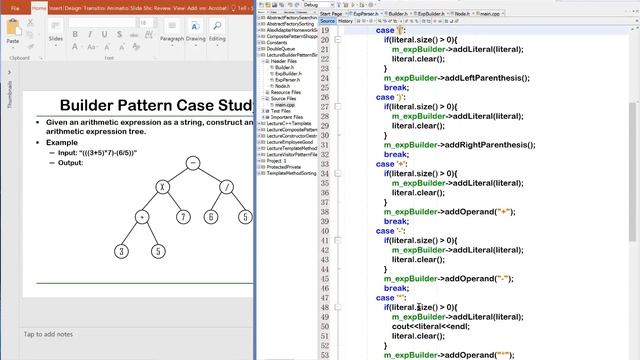Switch to the ExpParser.h editor tab
This screenshot has width=640, height=360.
click(365, 13)
